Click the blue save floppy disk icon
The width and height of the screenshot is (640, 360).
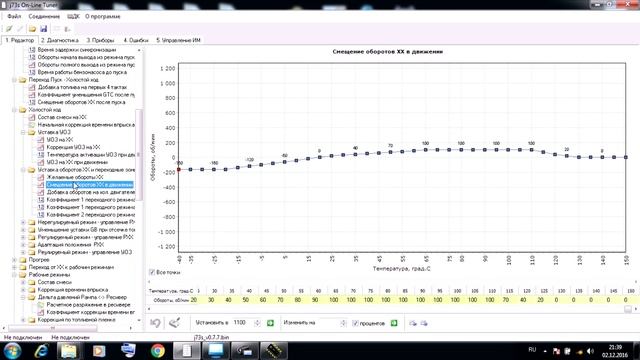(43, 29)
